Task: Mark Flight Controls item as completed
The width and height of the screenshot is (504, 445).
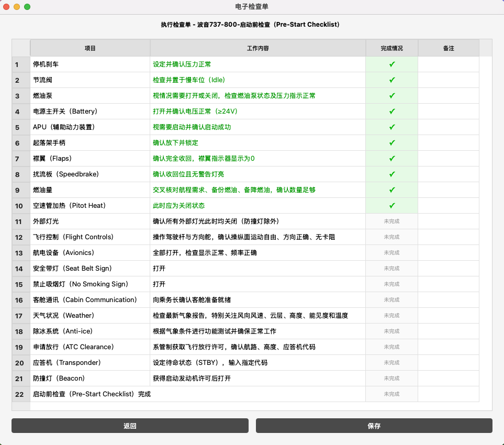Action: pyautogui.click(x=391, y=237)
